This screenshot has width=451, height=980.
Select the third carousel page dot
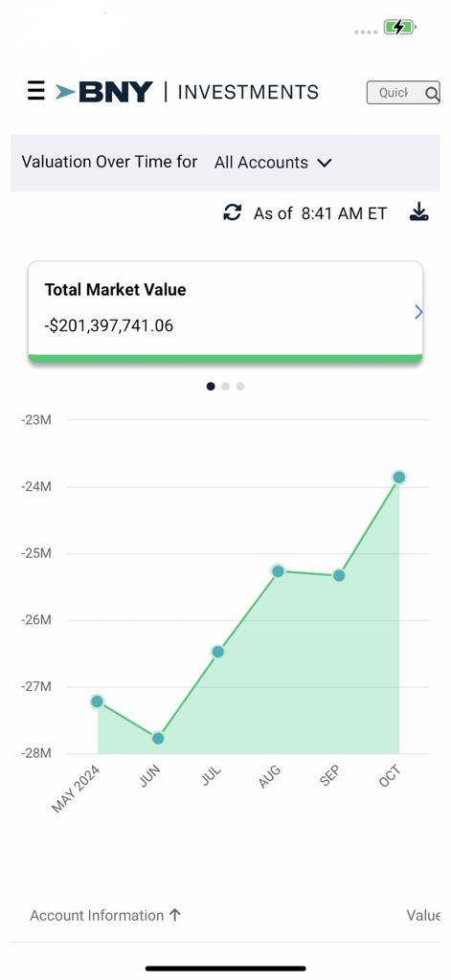tap(240, 387)
